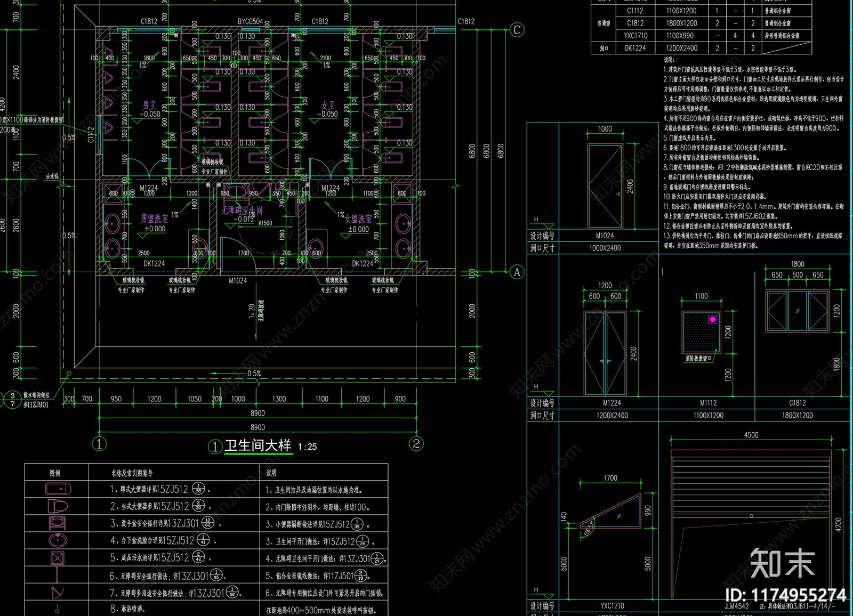Image resolution: width=853 pixels, height=616 pixels.
Task: Select the '普通窗' category cell in the schedule
Action: point(603,23)
